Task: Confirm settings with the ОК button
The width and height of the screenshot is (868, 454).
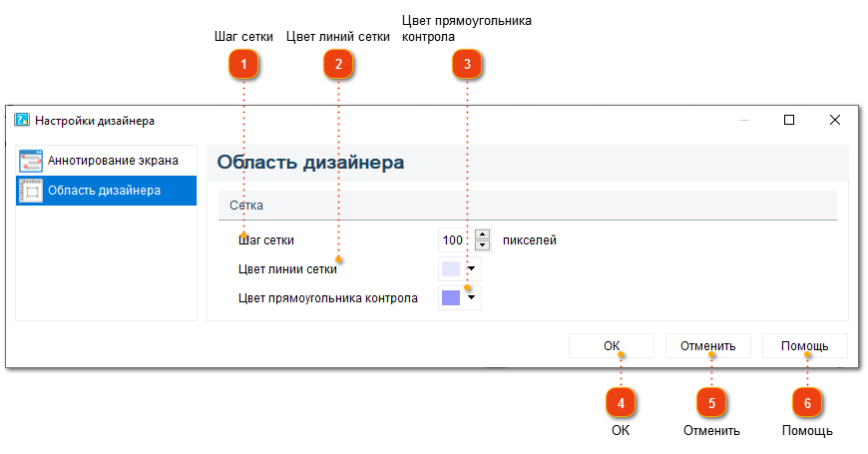Action: coord(612,346)
